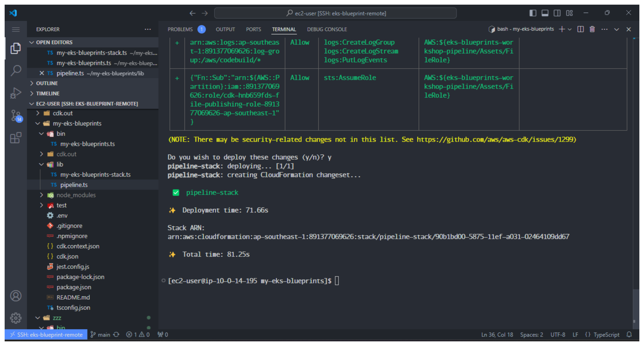Viewport: 644px width, 346px height.
Task: Open the hamburger application menu
Action: point(16,30)
